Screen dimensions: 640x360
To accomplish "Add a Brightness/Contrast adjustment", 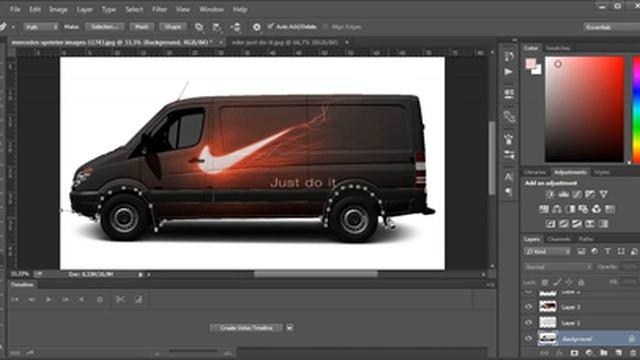I will pyautogui.click(x=550, y=194).
